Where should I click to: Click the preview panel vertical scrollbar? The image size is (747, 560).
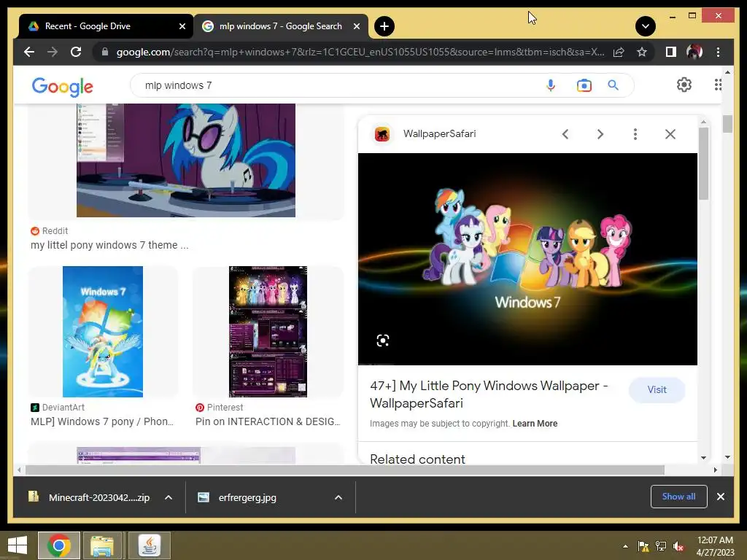(704, 163)
